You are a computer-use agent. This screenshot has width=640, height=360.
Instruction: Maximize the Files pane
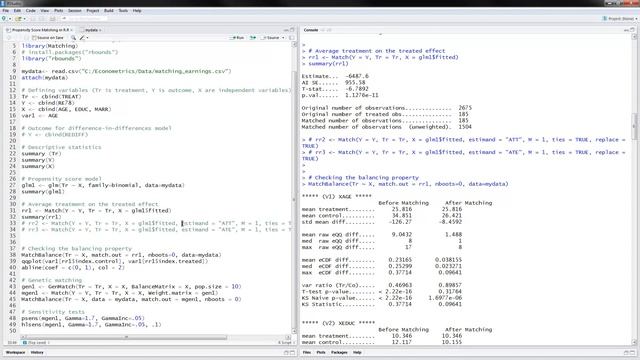632,353
